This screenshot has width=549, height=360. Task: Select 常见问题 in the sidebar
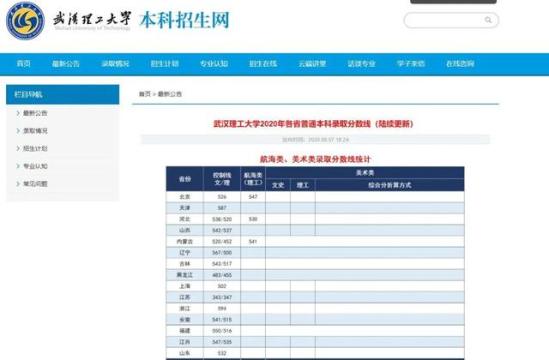[x=35, y=184]
